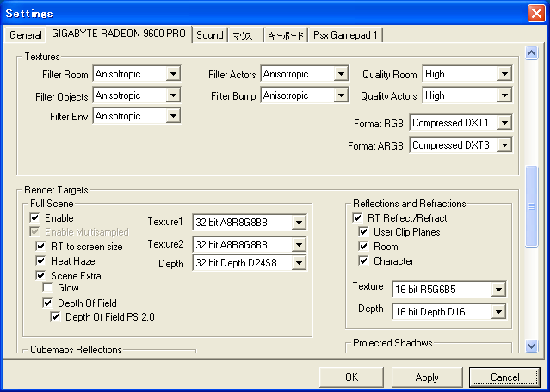The image size is (550, 392).
Task: Click the OK button
Action: [350, 377]
